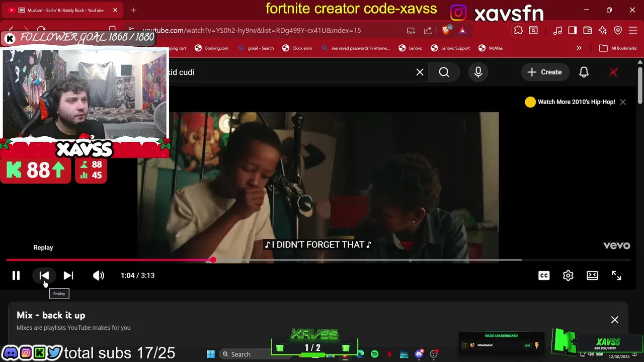Start voice search with microphone

478,72
